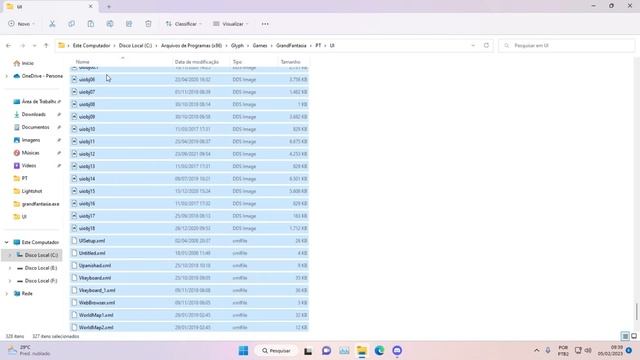Select the UISetup.xml file
This screenshot has height=360, width=640.
(189, 241)
